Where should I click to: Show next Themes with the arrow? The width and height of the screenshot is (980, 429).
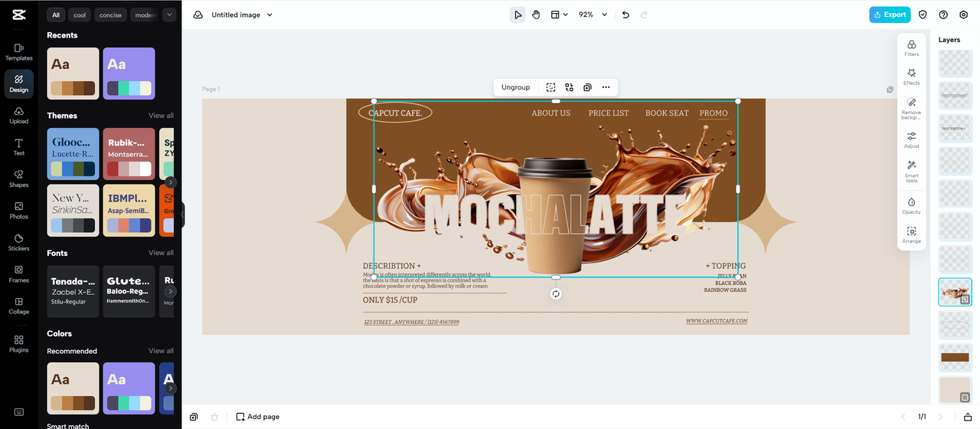(x=170, y=182)
